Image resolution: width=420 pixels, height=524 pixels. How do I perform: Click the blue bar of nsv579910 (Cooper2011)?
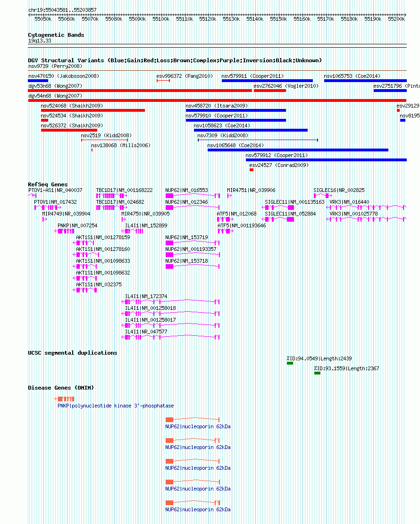[x=236, y=120]
